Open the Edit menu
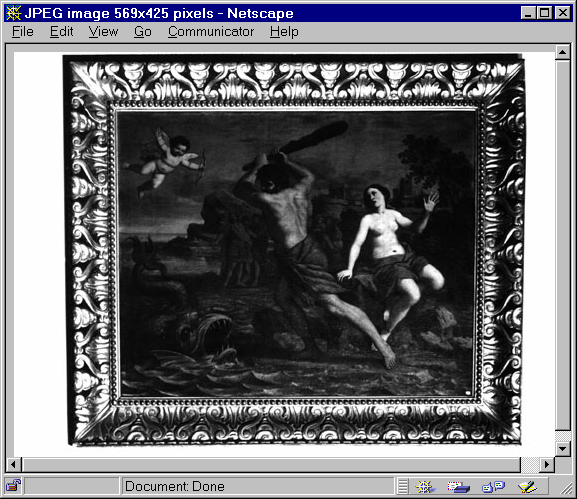577x499 pixels. click(61, 32)
